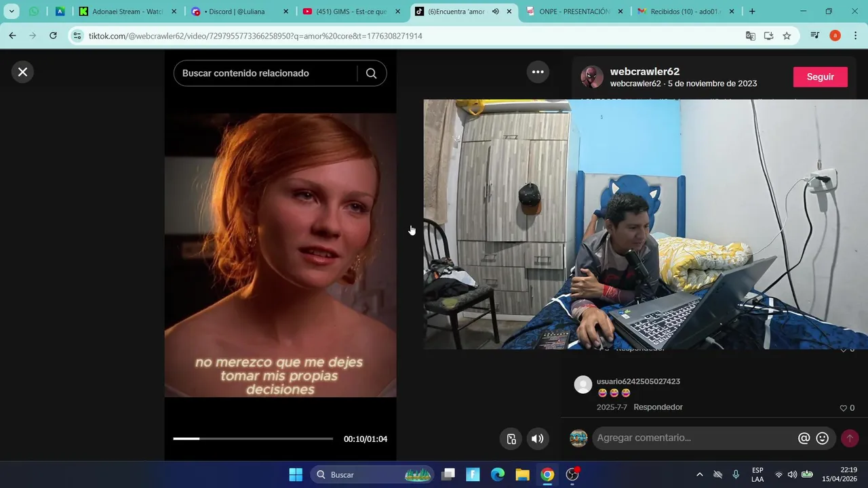Image resolution: width=868 pixels, height=488 pixels.
Task: Translate this page icon
Action: tap(750, 36)
